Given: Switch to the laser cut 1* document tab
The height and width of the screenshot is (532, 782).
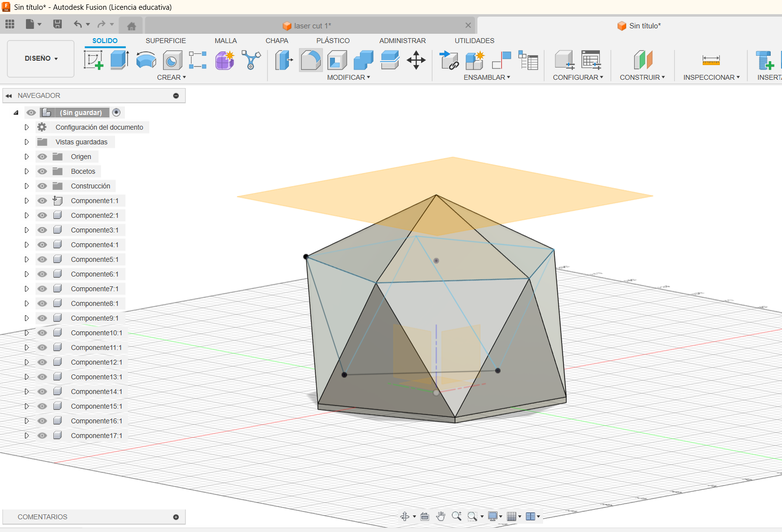Looking at the screenshot, I should [308, 26].
